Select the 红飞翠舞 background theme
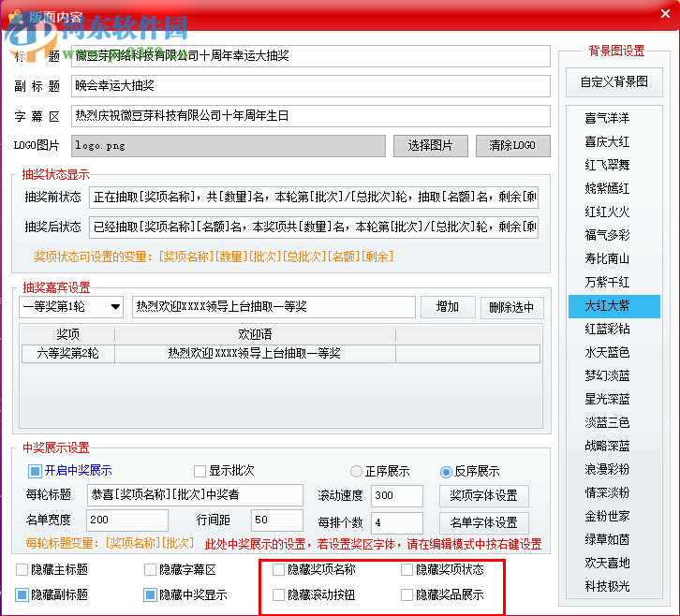Viewport: 680px width, 616px height. coord(614,165)
